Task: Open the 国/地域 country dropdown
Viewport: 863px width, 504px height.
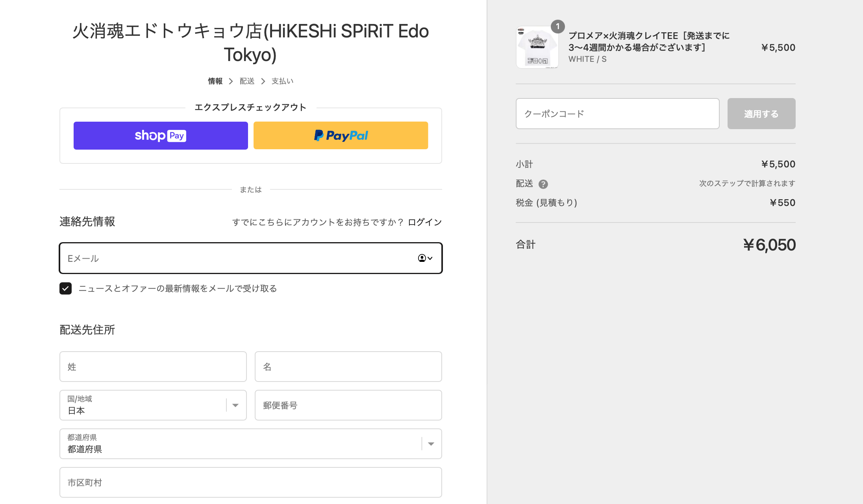Action: (x=236, y=405)
